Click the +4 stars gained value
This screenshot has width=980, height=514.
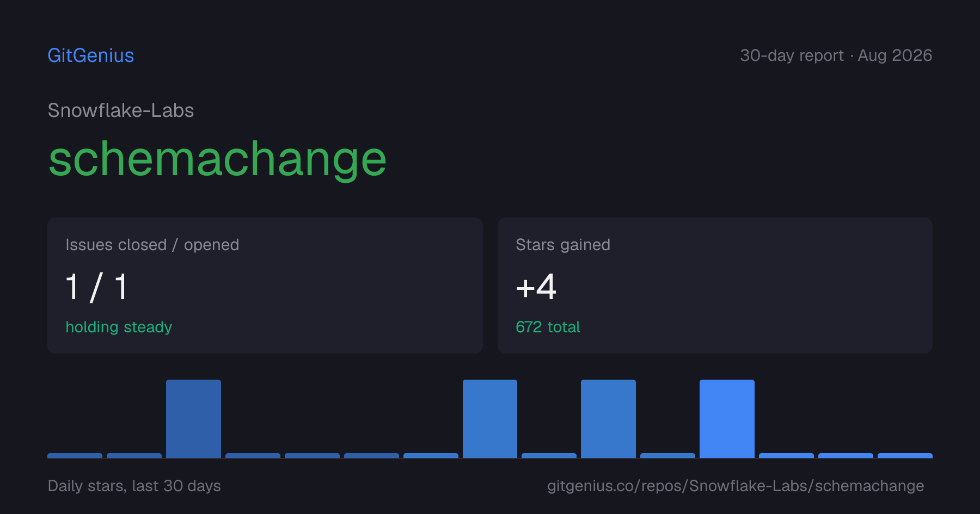pyautogui.click(x=536, y=287)
